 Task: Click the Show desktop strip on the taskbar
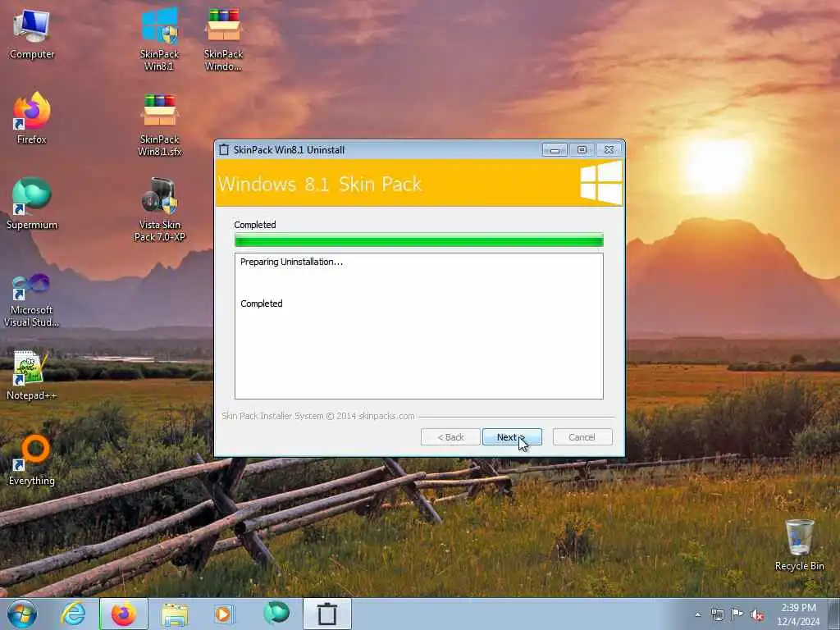834,614
